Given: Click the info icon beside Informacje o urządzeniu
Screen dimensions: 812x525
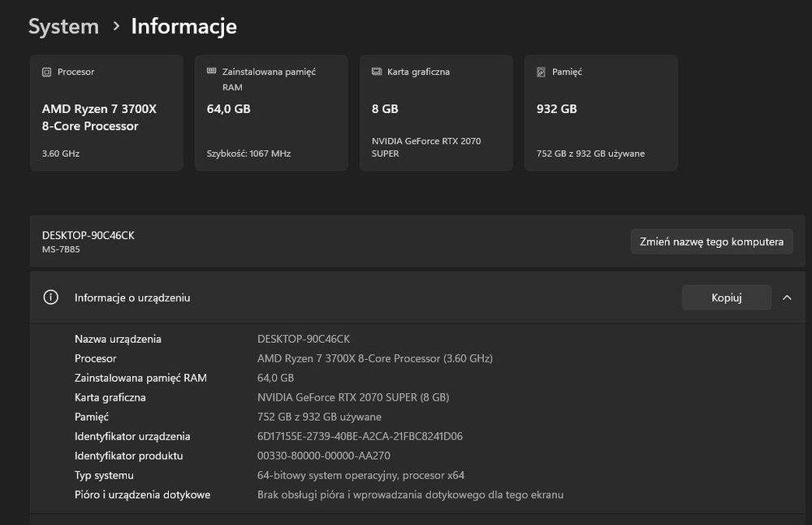Looking at the screenshot, I should tap(50, 297).
